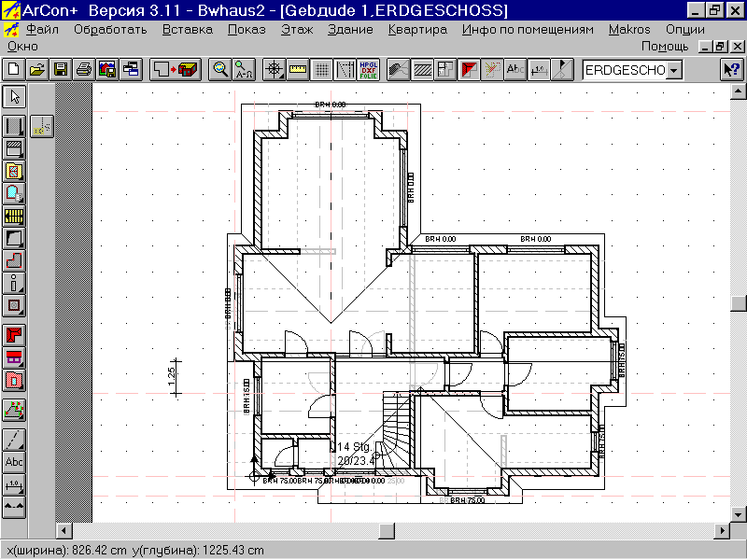747x560 pixels.
Task: Click the New project icon
Action: coord(14,69)
